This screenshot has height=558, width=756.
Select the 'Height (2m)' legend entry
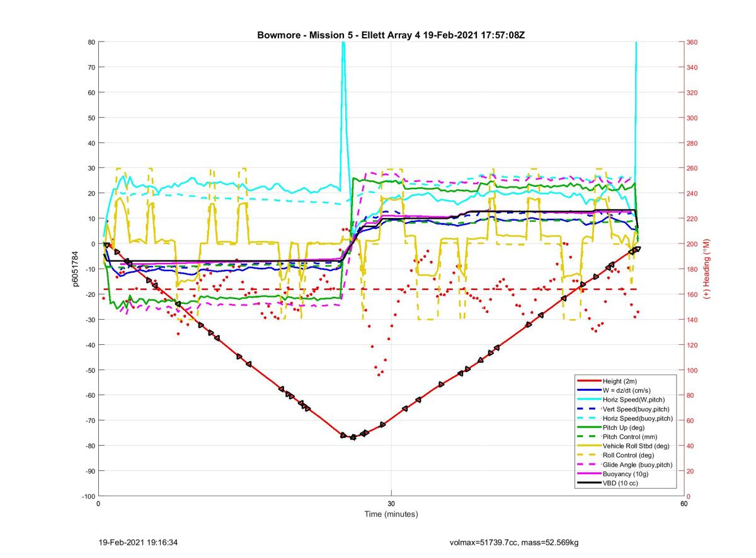pyautogui.click(x=620, y=381)
